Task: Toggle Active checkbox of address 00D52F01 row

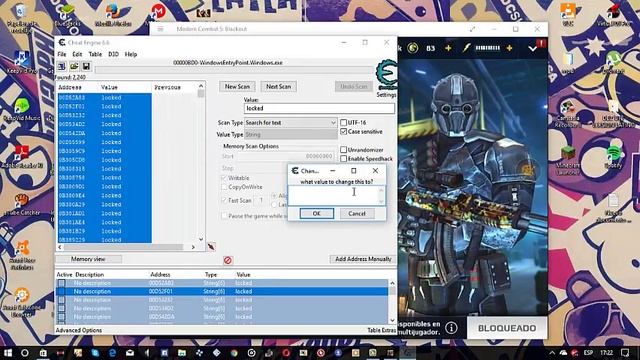Action: pyautogui.click(x=61, y=291)
